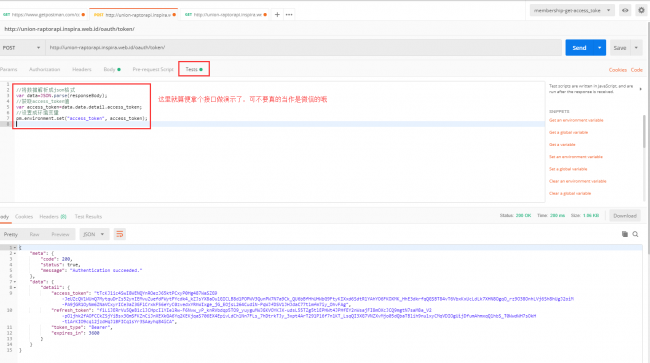This screenshot has height=363, width=650.
Task: Select Raw response view
Action: pos(34,235)
